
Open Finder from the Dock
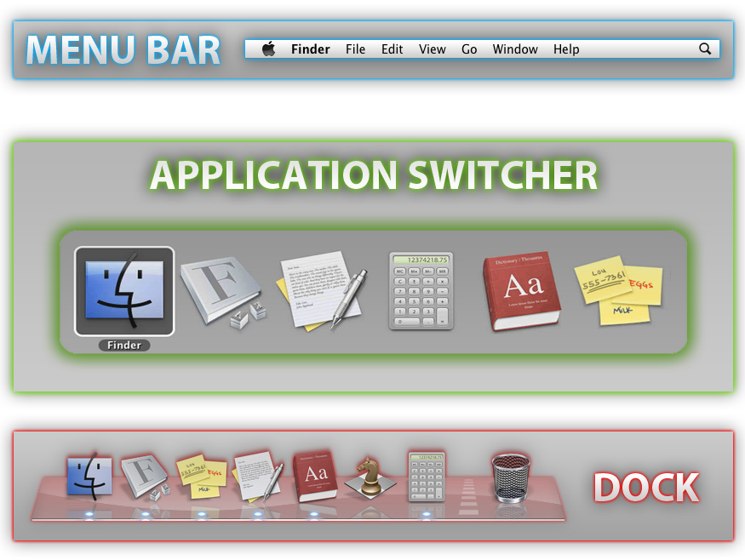point(89,476)
